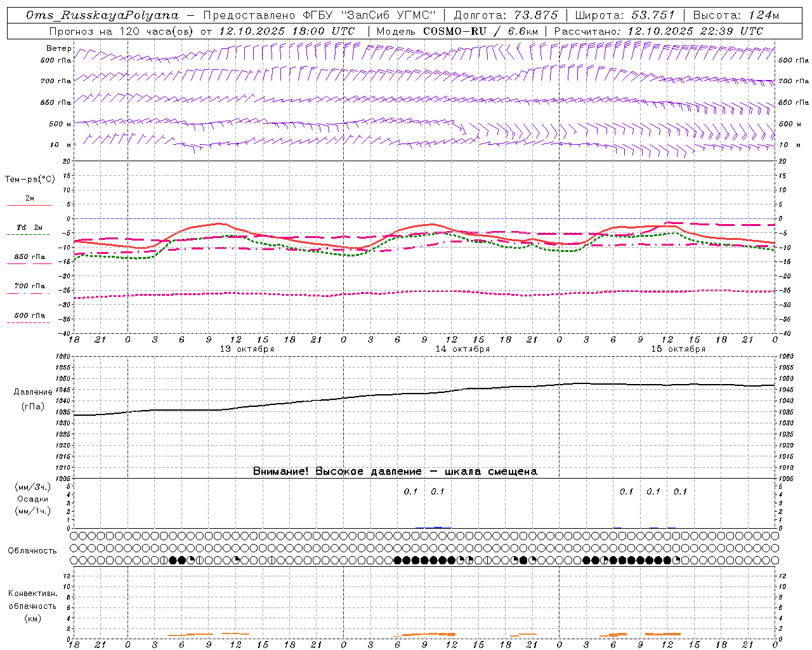
Task: Click the Ветер wind panel label
Action: (x=58, y=48)
